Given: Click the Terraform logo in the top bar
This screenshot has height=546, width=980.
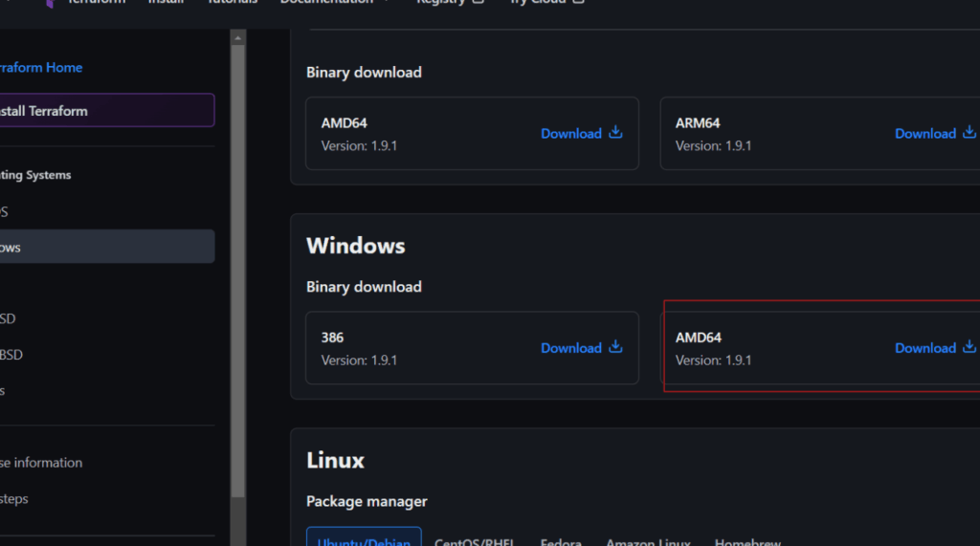Looking at the screenshot, I should [x=49, y=3].
